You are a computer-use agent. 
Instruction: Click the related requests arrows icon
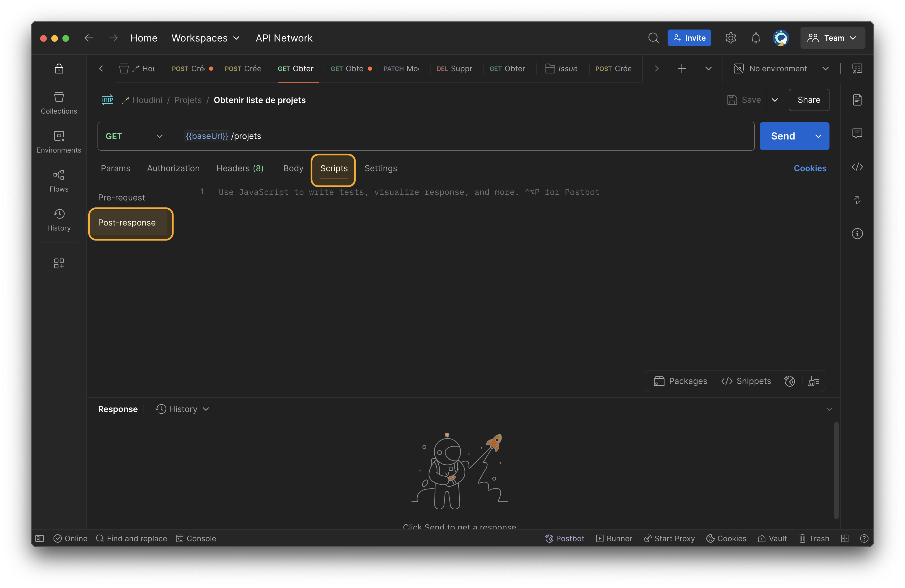click(857, 200)
